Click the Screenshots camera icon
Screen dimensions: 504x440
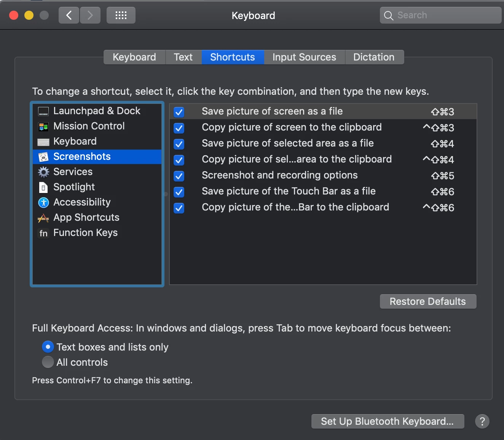pyautogui.click(x=43, y=157)
